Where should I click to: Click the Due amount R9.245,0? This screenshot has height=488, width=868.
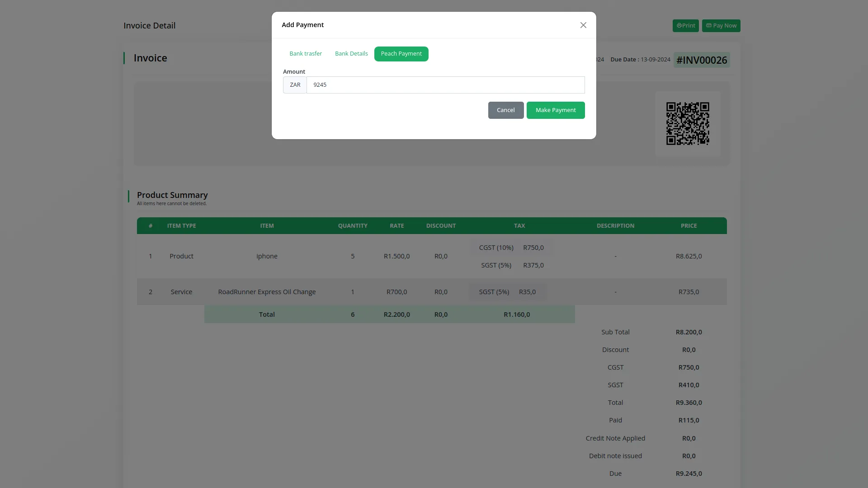tap(688, 473)
